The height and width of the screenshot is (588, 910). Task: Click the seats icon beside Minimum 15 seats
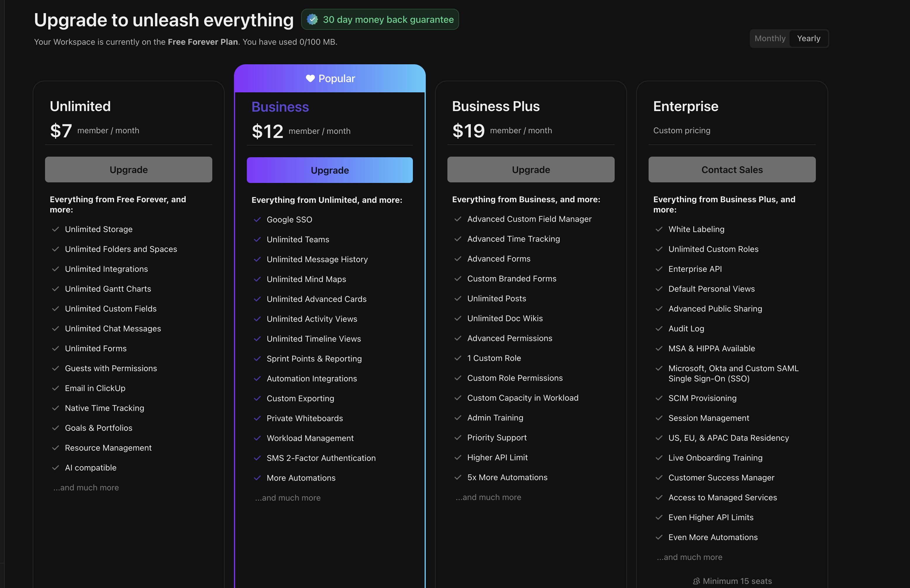(x=696, y=581)
